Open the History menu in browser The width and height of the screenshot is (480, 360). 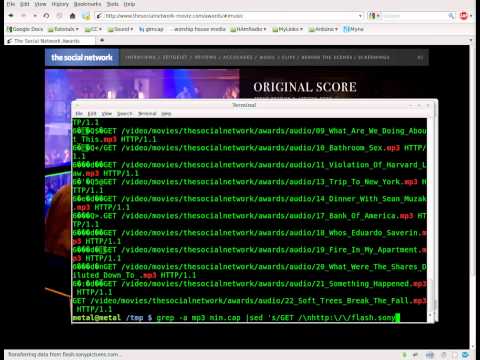click(x=60, y=4)
